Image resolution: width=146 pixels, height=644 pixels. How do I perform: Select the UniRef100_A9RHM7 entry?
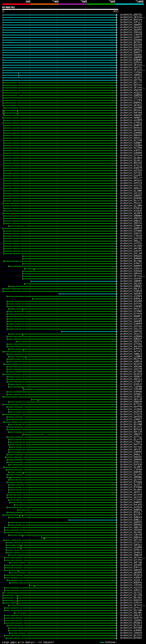click(x=131, y=281)
